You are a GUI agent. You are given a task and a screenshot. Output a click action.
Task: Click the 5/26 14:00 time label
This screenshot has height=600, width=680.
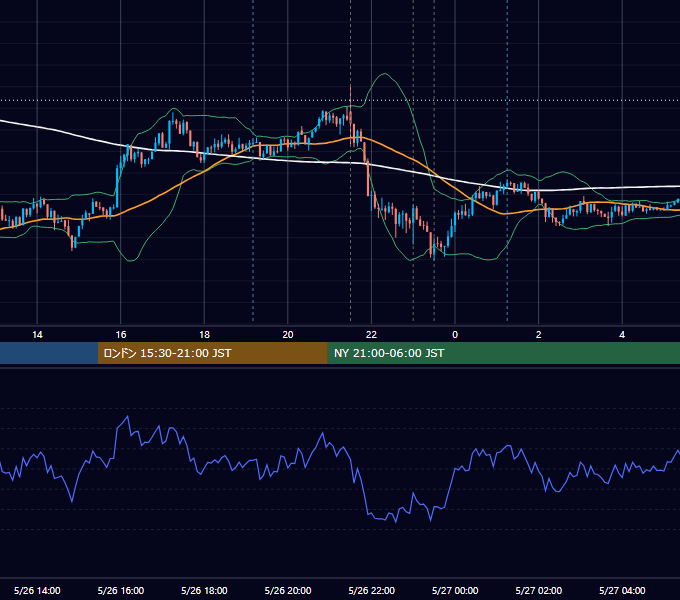pyautogui.click(x=37, y=590)
